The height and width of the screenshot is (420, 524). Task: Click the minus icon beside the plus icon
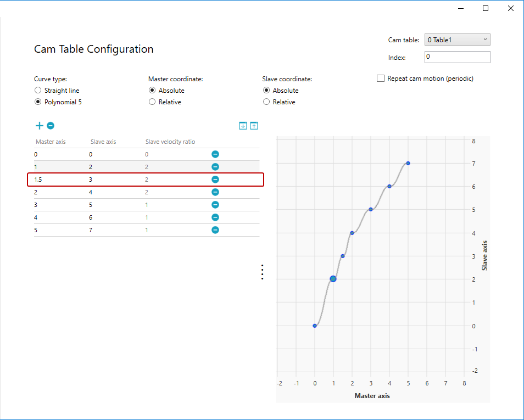pos(51,126)
